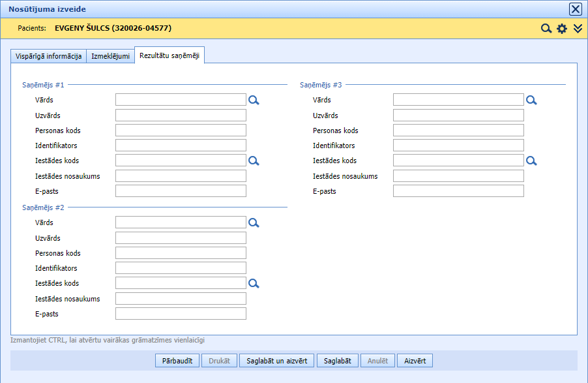Click magnifier next to Saņēmējs #3 Vārds
588x383 pixels.
pyautogui.click(x=532, y=100)
